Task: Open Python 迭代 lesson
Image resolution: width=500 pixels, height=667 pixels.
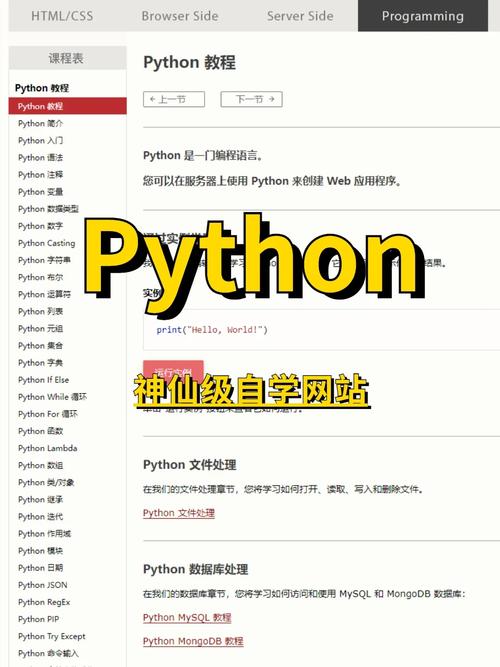Action: click(40, 516)
